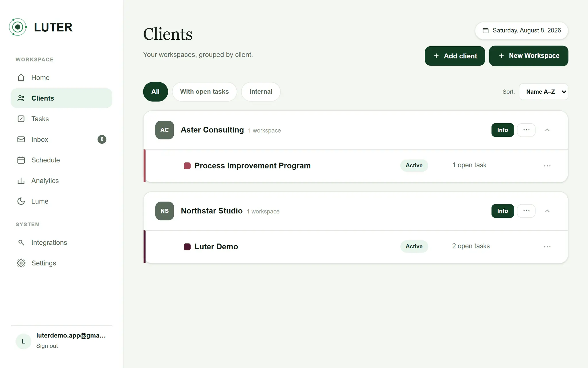Select the All filter tab
Screen dimensions: 588x368
(x=155, y=92)
